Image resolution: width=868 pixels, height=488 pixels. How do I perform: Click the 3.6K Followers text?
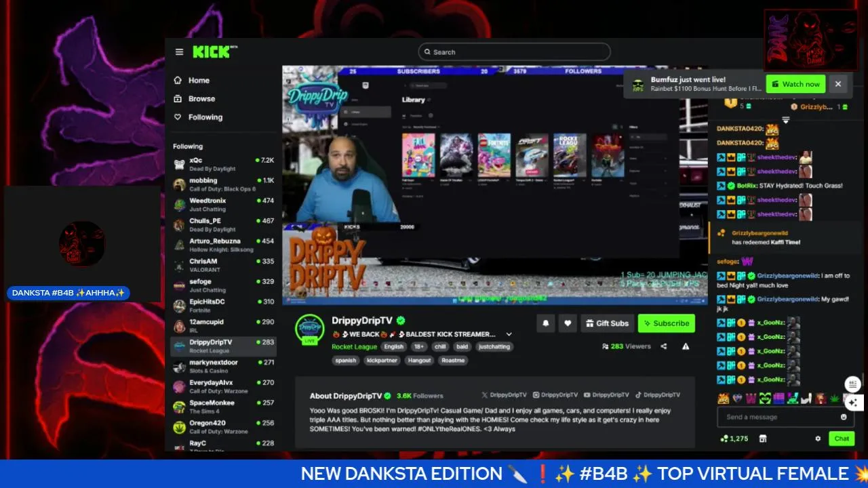[x=420, y=396]
